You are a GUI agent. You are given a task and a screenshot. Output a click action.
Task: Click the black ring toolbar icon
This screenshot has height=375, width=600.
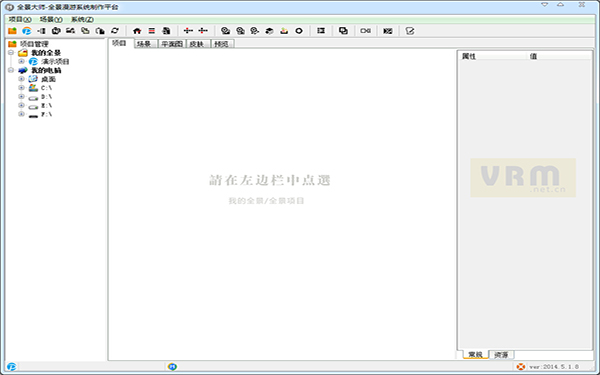tap(299, 31)
